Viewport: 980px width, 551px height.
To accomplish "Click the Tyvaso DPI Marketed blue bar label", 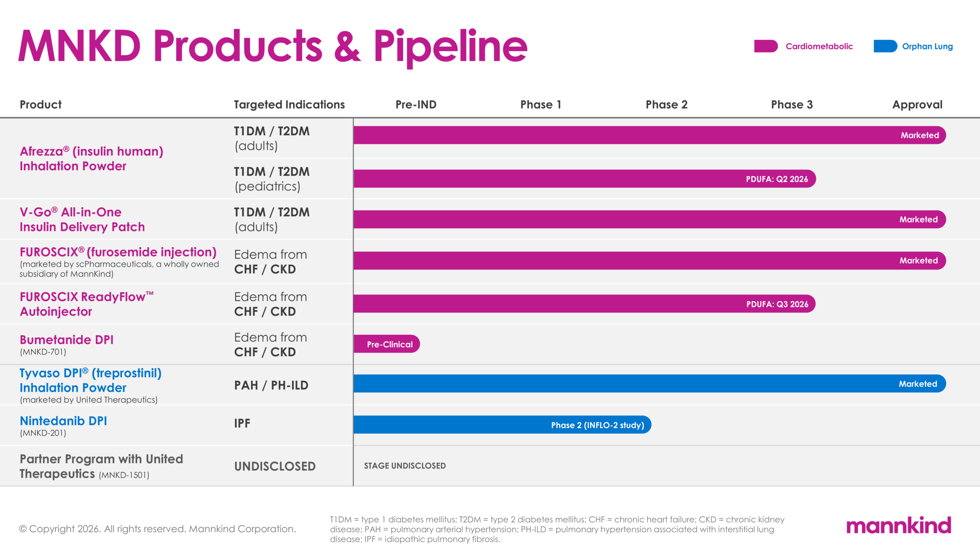I will 918,384.
